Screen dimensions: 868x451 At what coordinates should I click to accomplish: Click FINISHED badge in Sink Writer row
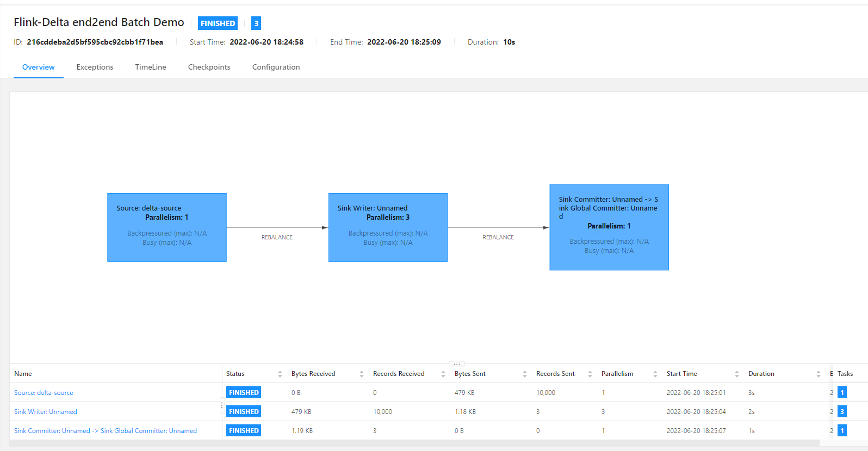tap(244, 412)
